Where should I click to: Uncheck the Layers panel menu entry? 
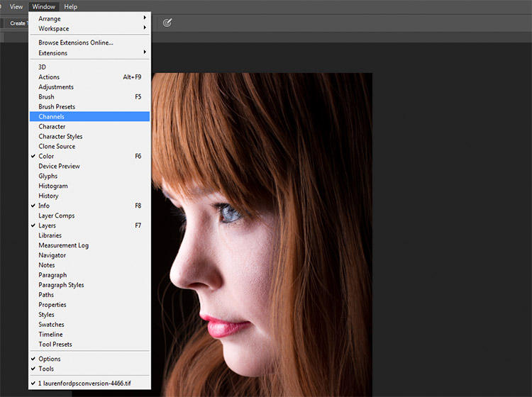89,225
